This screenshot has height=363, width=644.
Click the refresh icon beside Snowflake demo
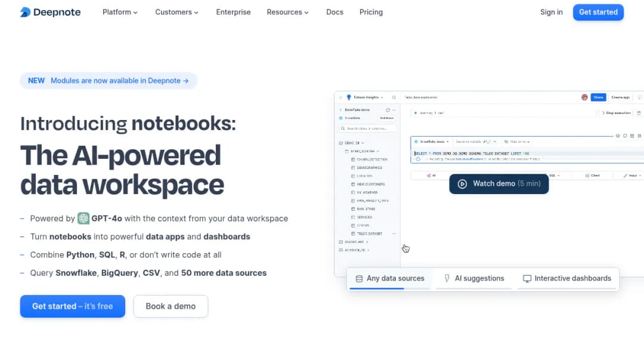tap(388, 110)
